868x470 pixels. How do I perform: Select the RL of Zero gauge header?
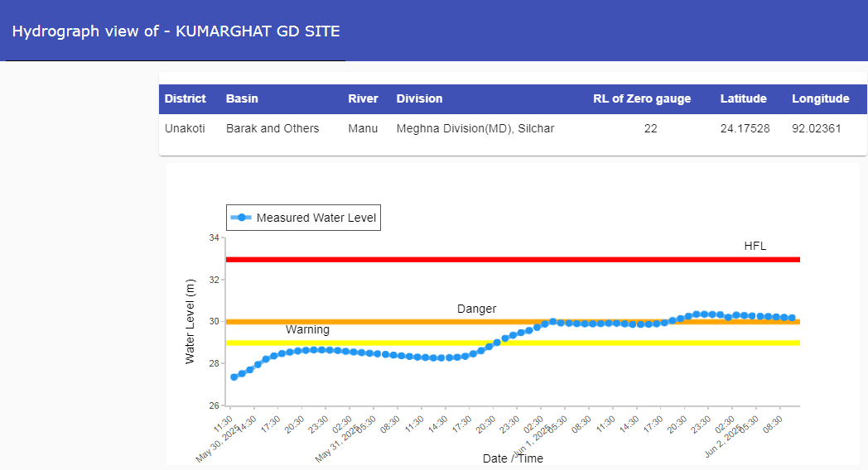[642, 99]
